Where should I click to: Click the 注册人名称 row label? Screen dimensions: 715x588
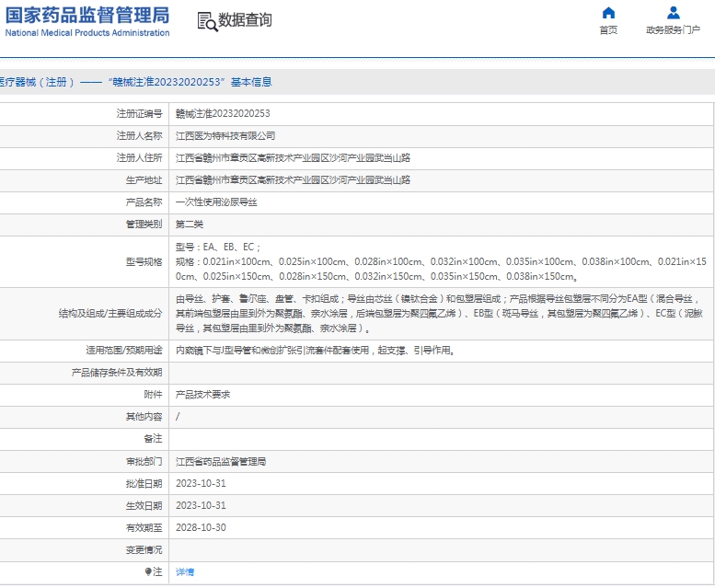pyautogui.click(x=139, y=136)
